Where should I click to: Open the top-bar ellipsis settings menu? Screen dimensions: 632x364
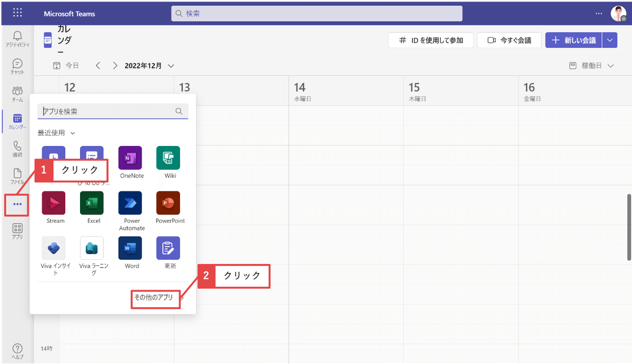tap(598, 13)
